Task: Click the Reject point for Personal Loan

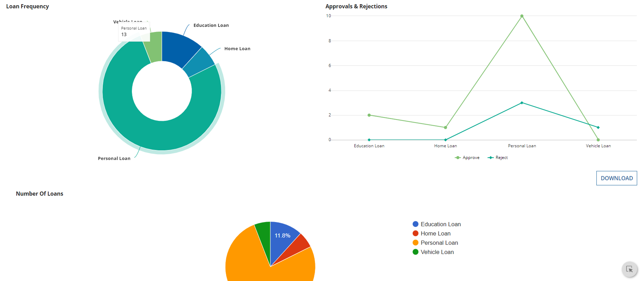Action: pyautogui.click(x=522, y=103)
